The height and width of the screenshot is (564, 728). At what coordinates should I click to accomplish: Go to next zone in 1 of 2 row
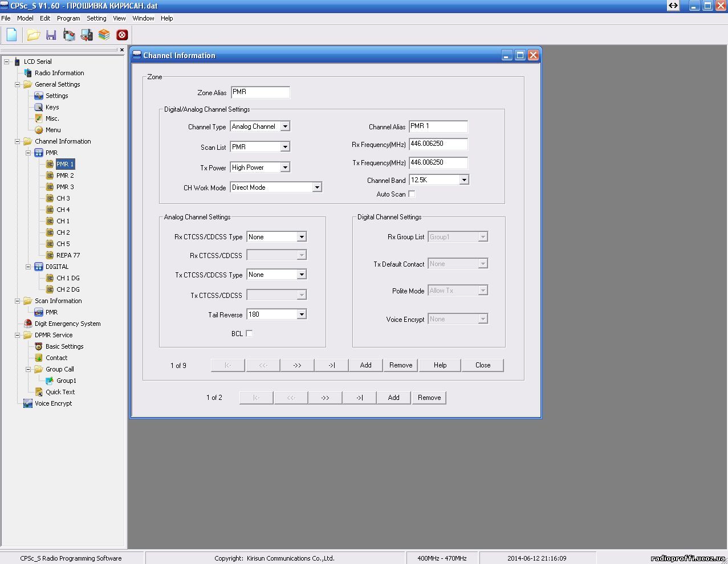325,398
